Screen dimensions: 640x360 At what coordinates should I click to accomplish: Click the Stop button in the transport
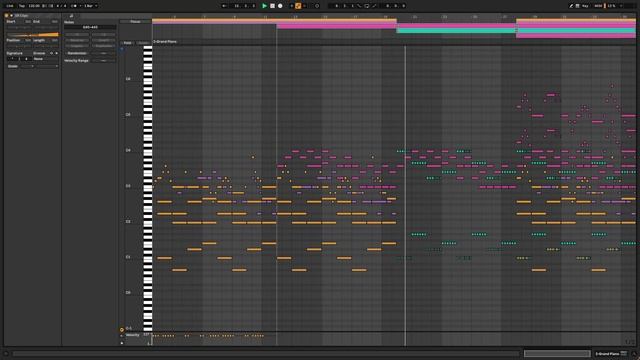coord(272,6)
